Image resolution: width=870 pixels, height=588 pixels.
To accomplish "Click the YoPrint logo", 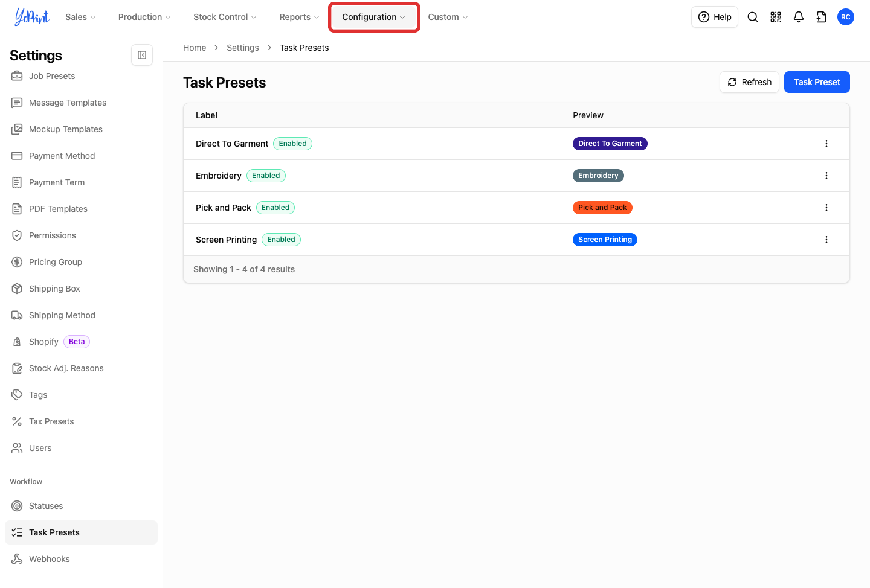I will click(32, 17).
